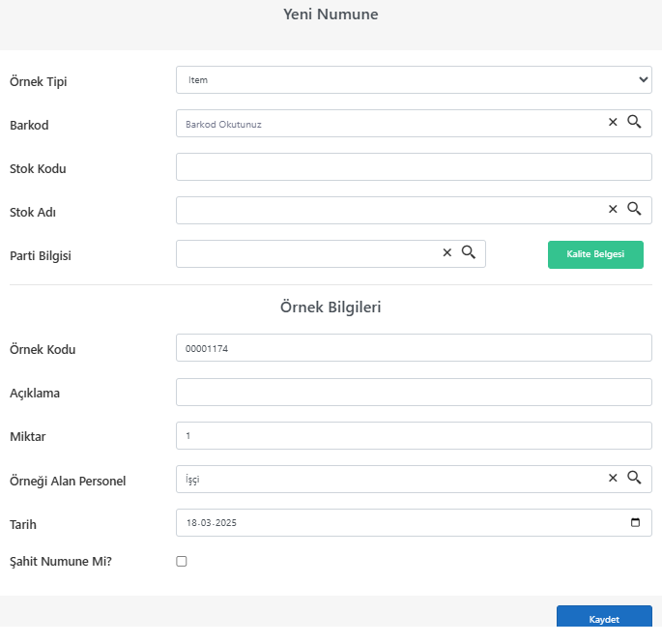The width and height of the screenshot is (662, 644).
Task: Search barcode using the magnifier icon
Action: tap(634, 122)
